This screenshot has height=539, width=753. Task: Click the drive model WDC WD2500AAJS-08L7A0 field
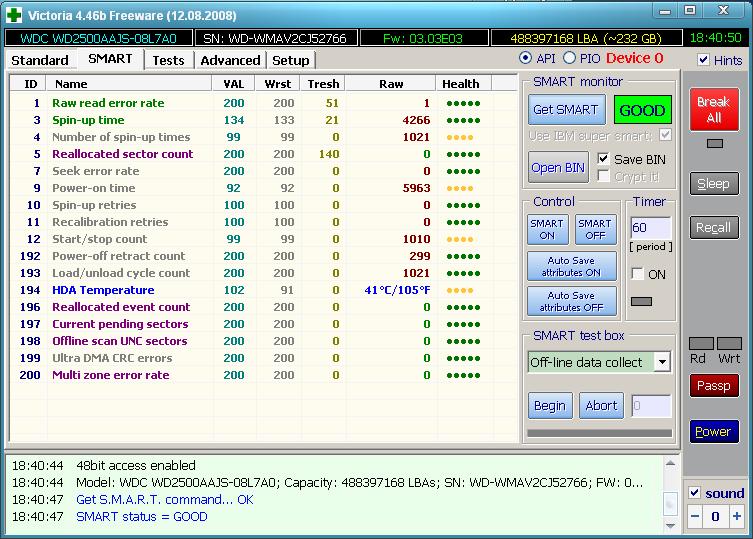click(98, 38)
